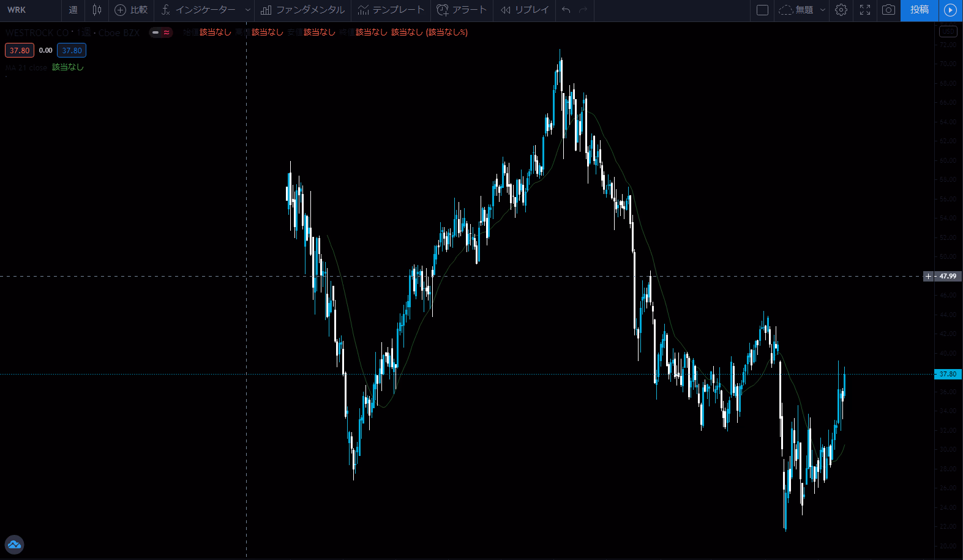Expand the インジケーター favorites dropdown arrow

pos(247,10)
